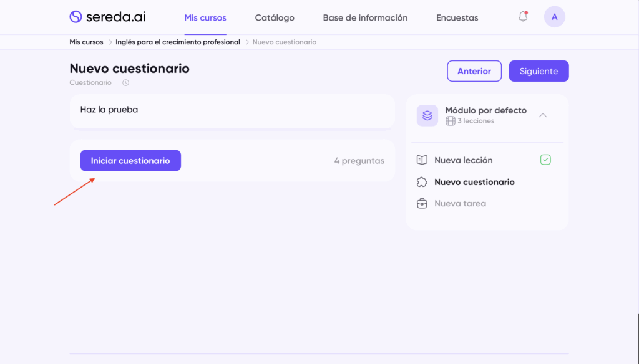Open the notifications bell
Image resolution: width=639 pixels, height=364 pixels.
coord(523,17)
